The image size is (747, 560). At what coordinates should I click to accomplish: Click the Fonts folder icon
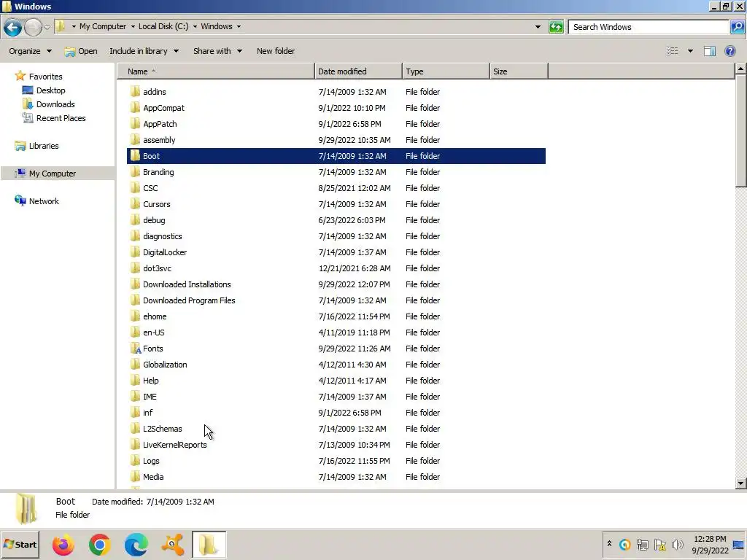[x=135, y=349]
